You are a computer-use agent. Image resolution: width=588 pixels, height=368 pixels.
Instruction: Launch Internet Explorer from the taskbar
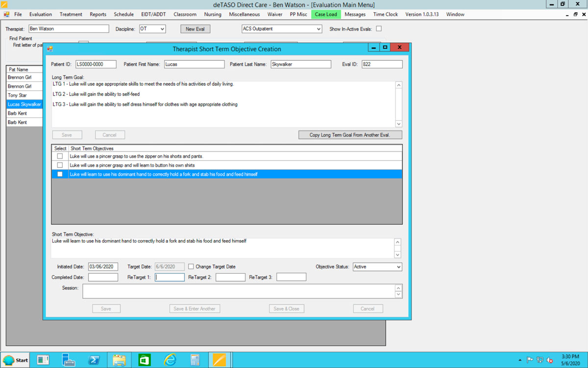170,360
